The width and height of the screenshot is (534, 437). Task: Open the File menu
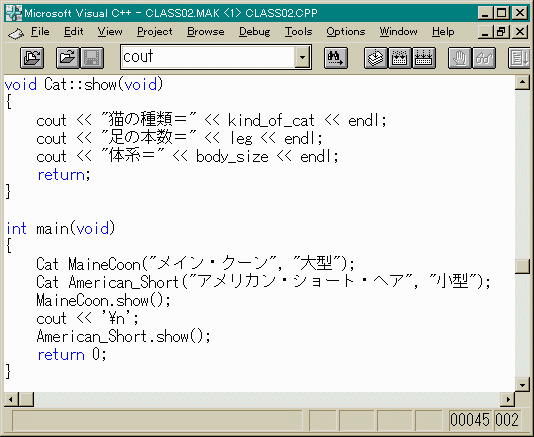point(40,32)
